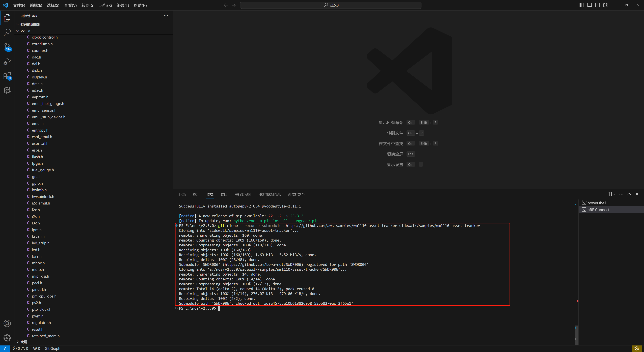Open terminal panel more actions ellipsis
The image size is (644, 352).
click(x=621, y=194)
